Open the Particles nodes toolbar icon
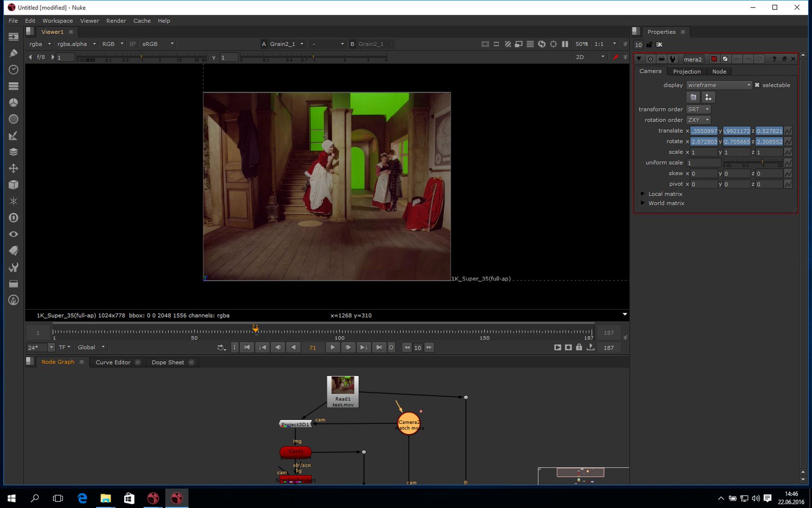Image resolution: width=812 pixels, height=508 pixels. tap(13, 201)
